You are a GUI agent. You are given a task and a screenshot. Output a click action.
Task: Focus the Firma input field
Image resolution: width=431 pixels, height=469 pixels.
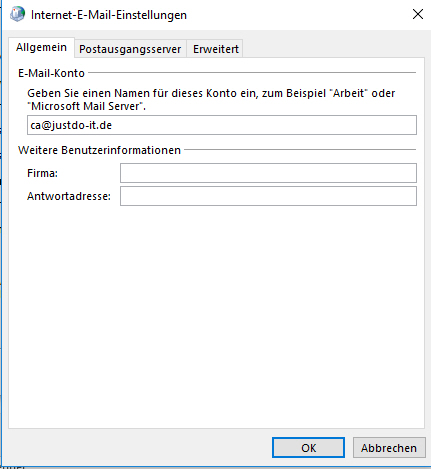[268, 173]
